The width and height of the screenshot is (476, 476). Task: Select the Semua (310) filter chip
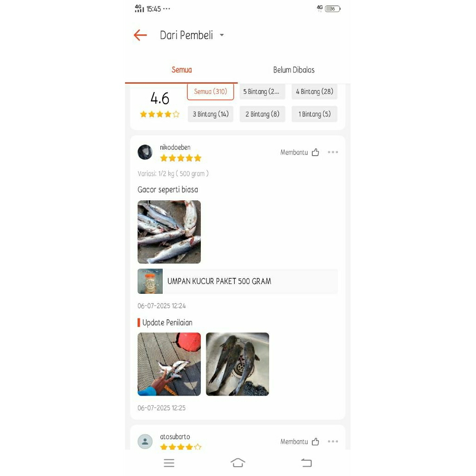pyautogui.click(x=211, y=92)
